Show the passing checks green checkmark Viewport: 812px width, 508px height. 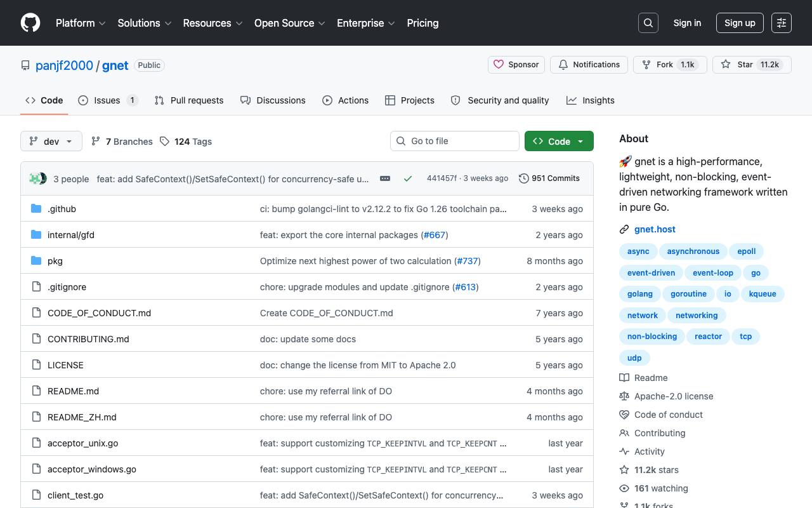(x=408, y=178)
